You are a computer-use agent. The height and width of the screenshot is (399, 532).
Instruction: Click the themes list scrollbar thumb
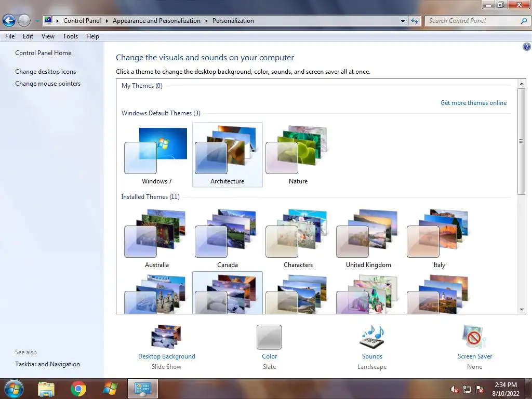[522, 141]
